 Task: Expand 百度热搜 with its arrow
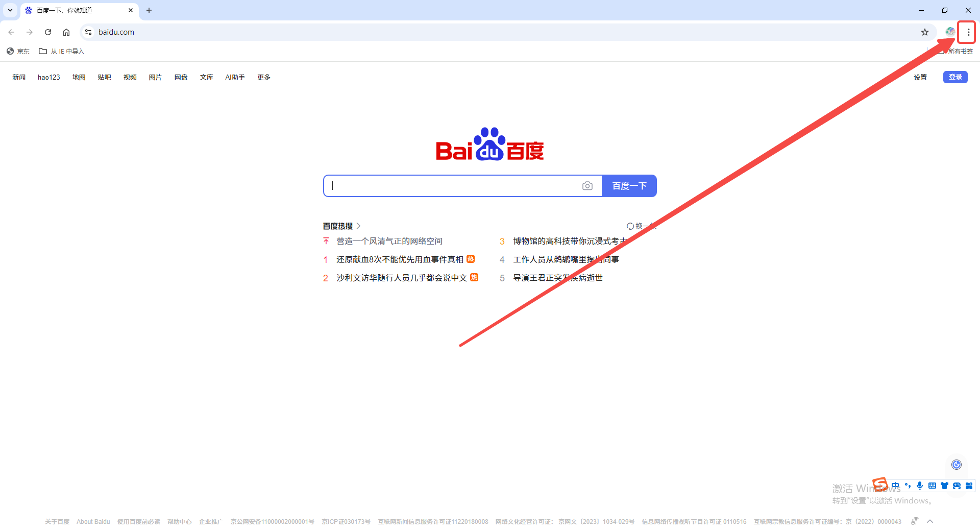coord(359,226)
